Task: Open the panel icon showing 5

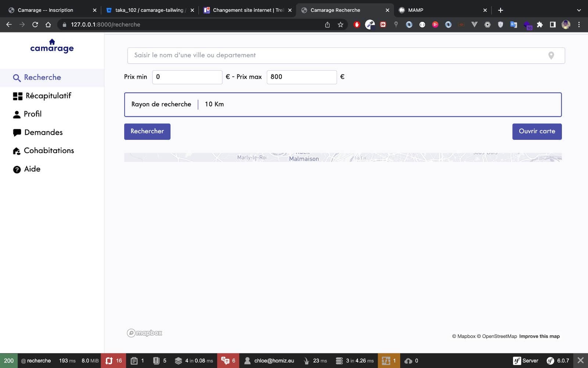Action: point(159,361)
